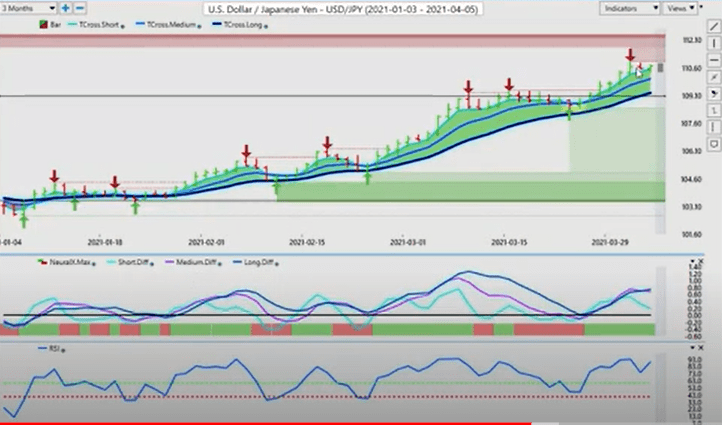The height and width of the screenshot is (425, 722).
Task: Select the speech bubble annotation tool
Action: [x=714, y=144]
